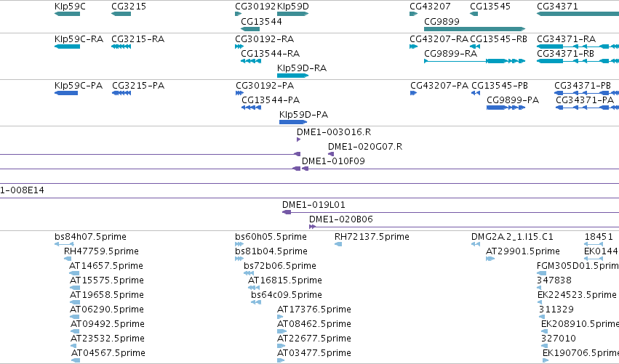Click the 327010 EST label
Viewport: 619px width, 364px height.
(x=558, y=339)
